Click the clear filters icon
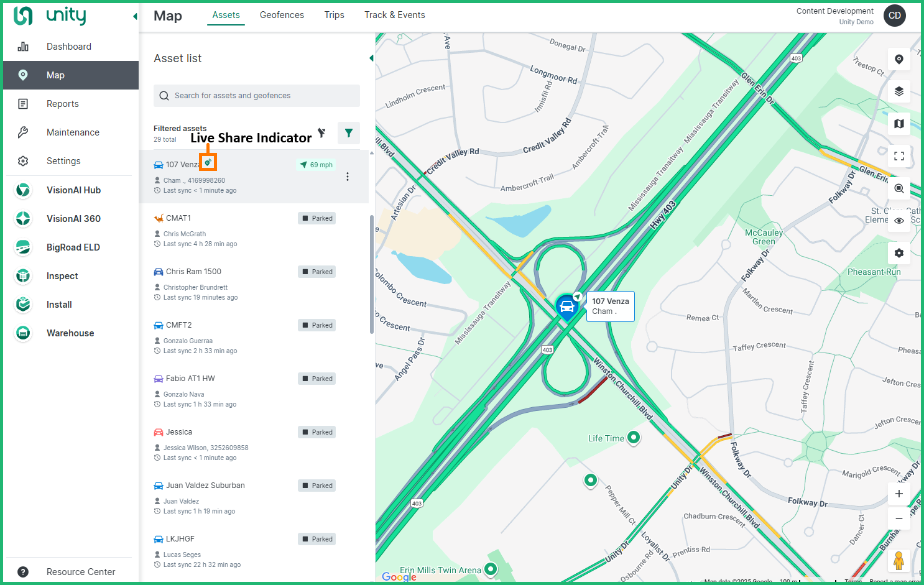The image size is (924, 585). coord(321,132)
